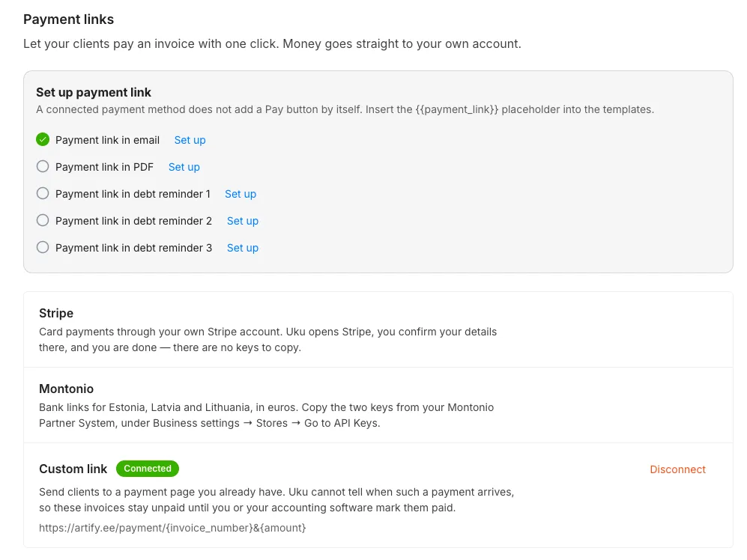
Task: Click the Payment links page heading
Action: pos(69,19)
